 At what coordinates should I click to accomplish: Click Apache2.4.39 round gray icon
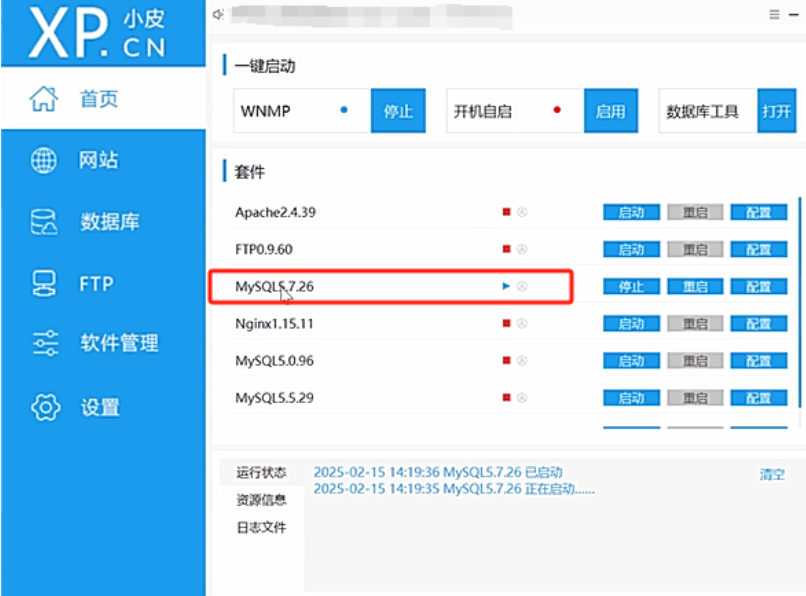click(522, 212)
